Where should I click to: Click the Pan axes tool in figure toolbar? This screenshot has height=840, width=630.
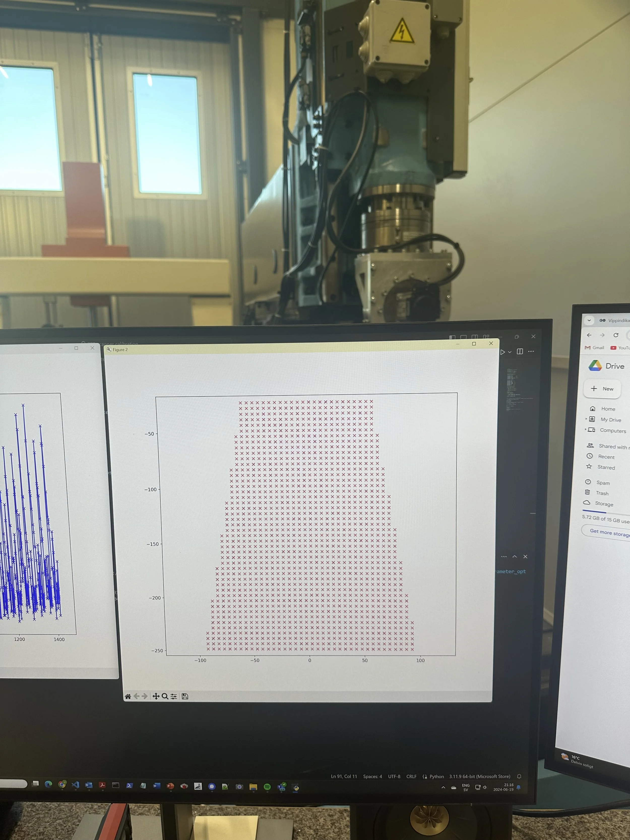pyautogui.click(x=156, y=696)
